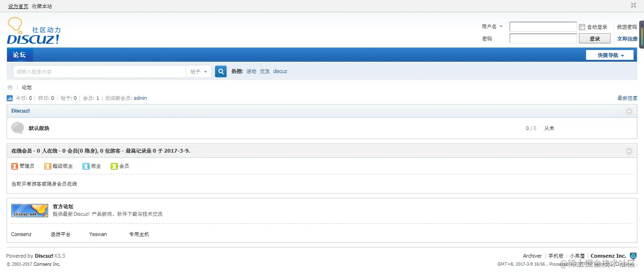The width and height of the screenshot is (644, 277).
Task: Open the 快捷导航 dropdown
Action: 610,55
